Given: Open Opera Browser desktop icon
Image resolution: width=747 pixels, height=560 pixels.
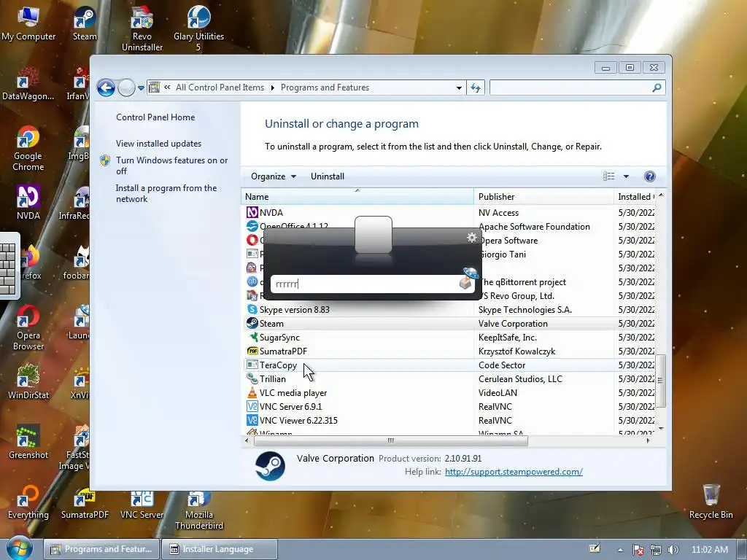Looking at the screenshot, I should tap(28, 327).
